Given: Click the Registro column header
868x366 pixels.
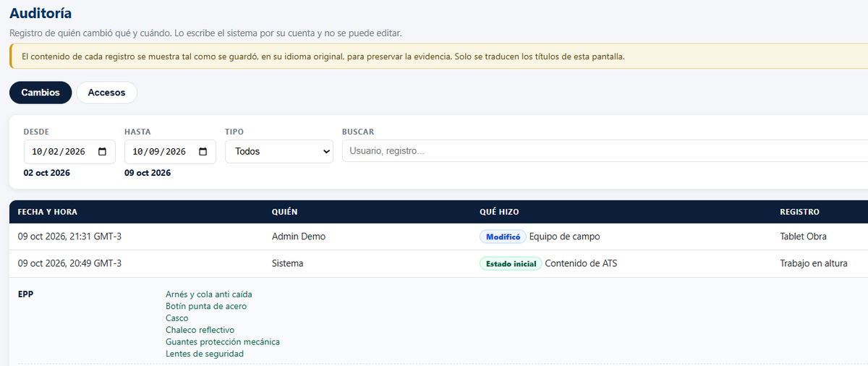Looking at the screenshot, I should coord(799,212).
